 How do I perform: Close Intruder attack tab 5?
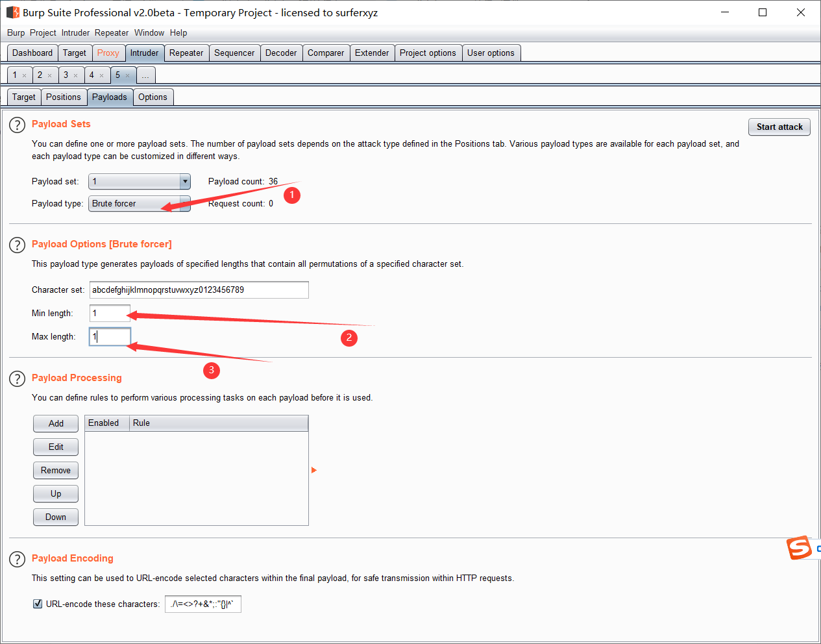pos(127,76)
